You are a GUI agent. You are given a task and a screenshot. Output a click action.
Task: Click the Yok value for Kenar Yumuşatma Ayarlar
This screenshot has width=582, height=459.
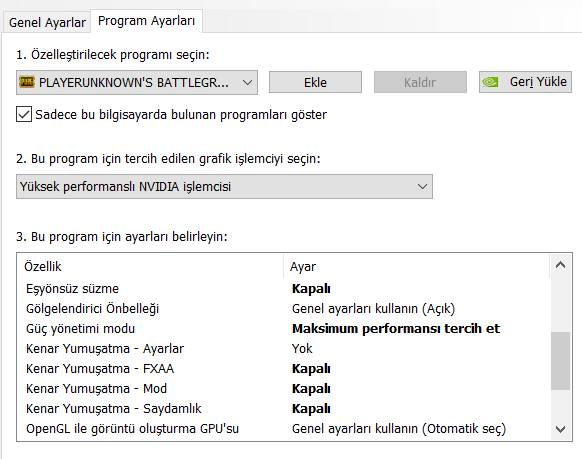(302, 349)
